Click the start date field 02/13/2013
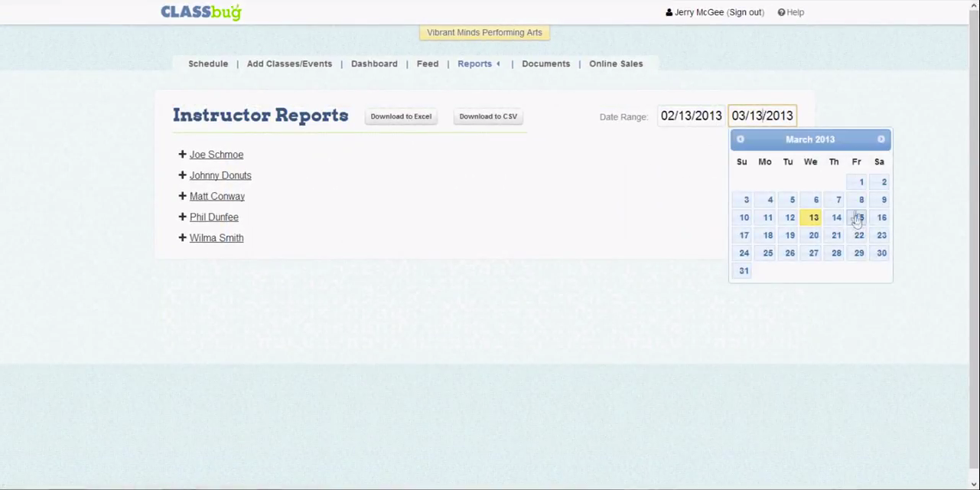This screenshot has width=980, height=490. click(692, 116)
